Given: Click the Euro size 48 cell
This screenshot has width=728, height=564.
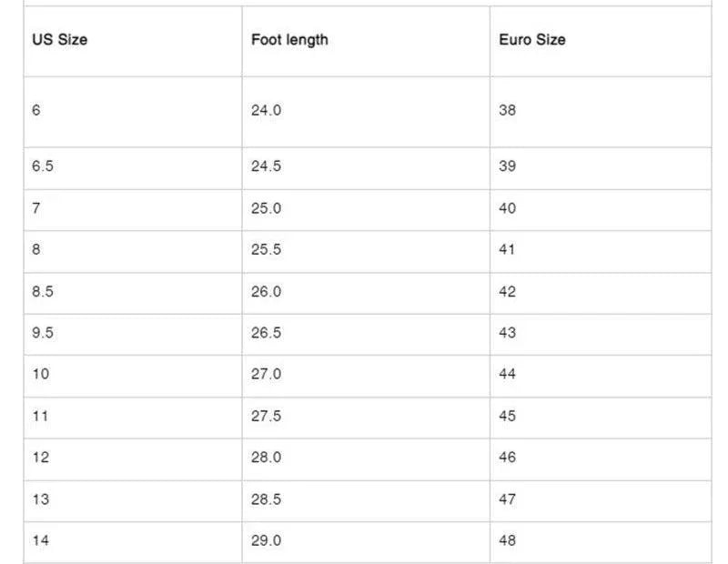Looking at the screenshot, I should click(x=508, y=540).
